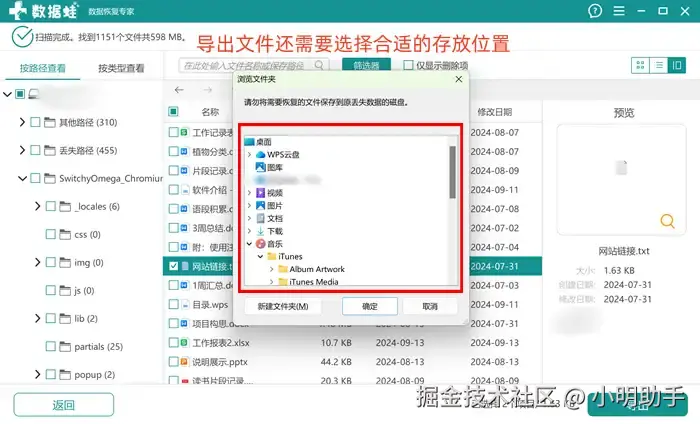Open the hamburger menu in title bar
This screenshot has width=700, height=424.
[x=619, y=11]
